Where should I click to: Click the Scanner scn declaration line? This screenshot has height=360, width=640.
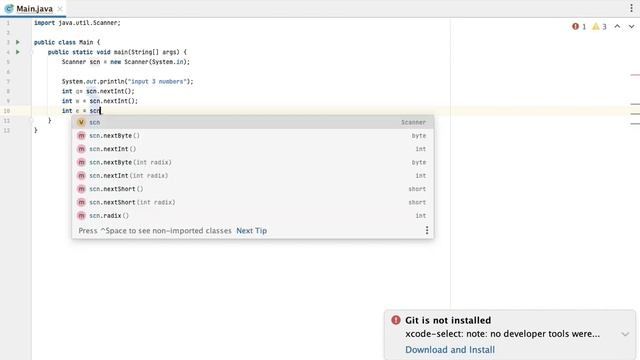pos(126,62)
